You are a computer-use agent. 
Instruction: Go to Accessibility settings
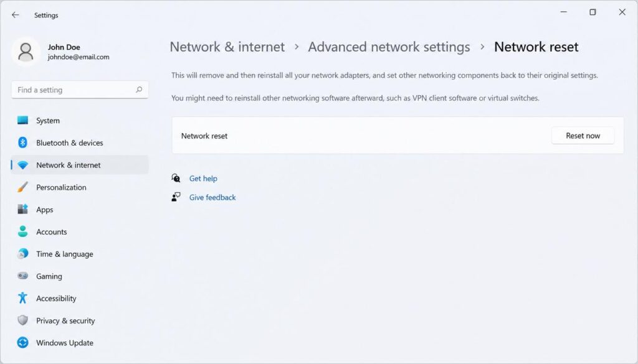tap(80, 298)
